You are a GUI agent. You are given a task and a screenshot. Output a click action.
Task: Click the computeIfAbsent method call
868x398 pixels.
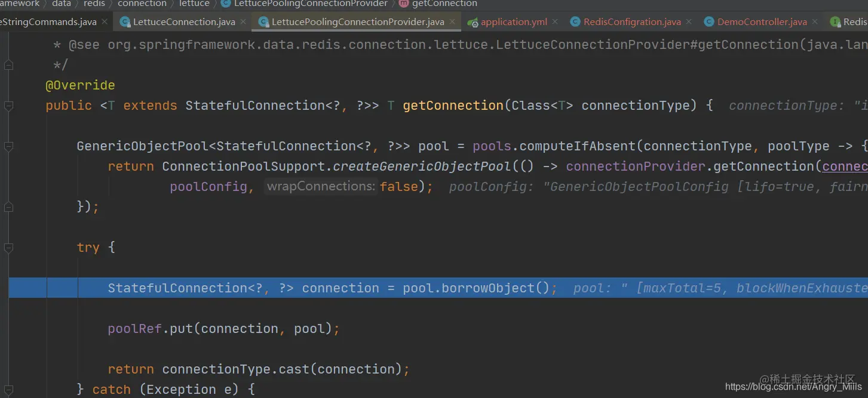click(x=578, y=146)
